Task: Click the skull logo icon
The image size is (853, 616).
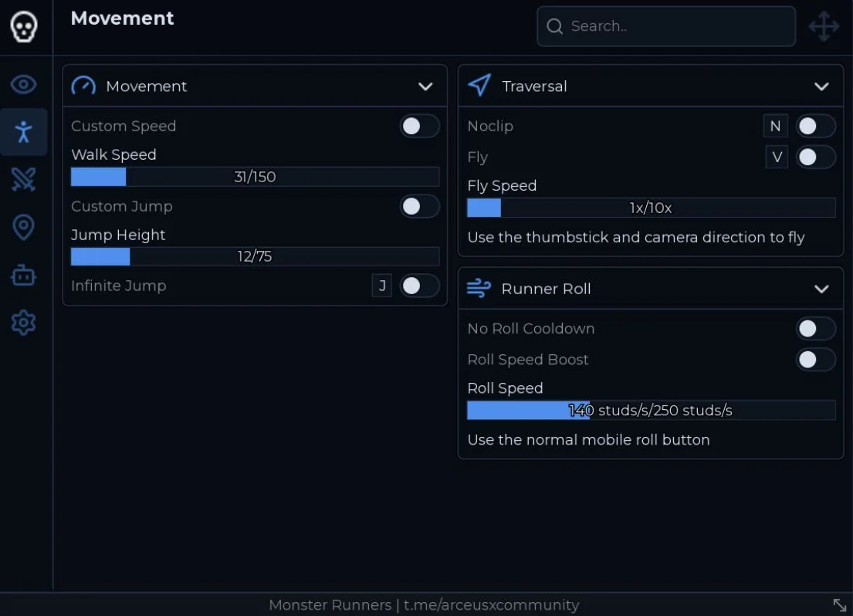Action: point(24,26)
